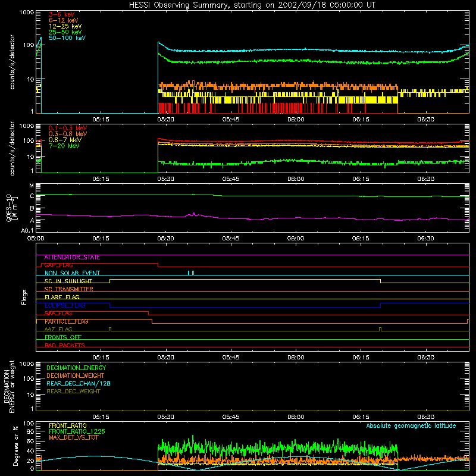
Task: Click the red BAD_PACKETS label
Action: (x=65, y=345)
